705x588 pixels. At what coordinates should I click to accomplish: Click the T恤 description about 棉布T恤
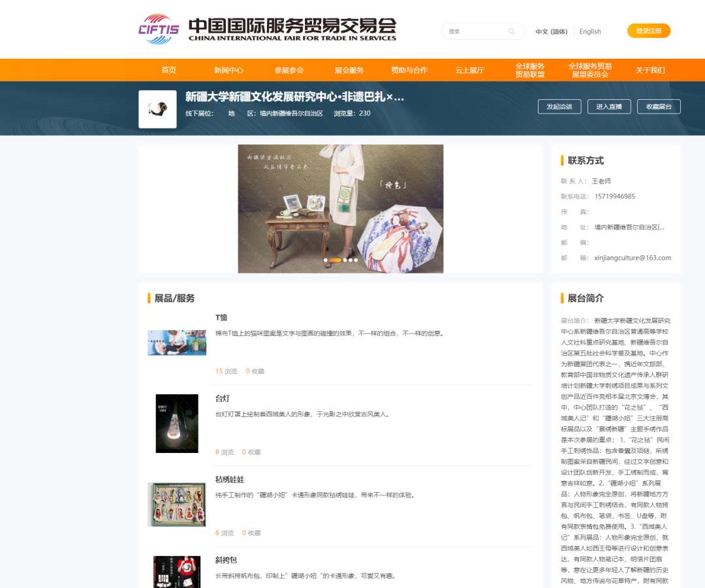pos(330,333)
